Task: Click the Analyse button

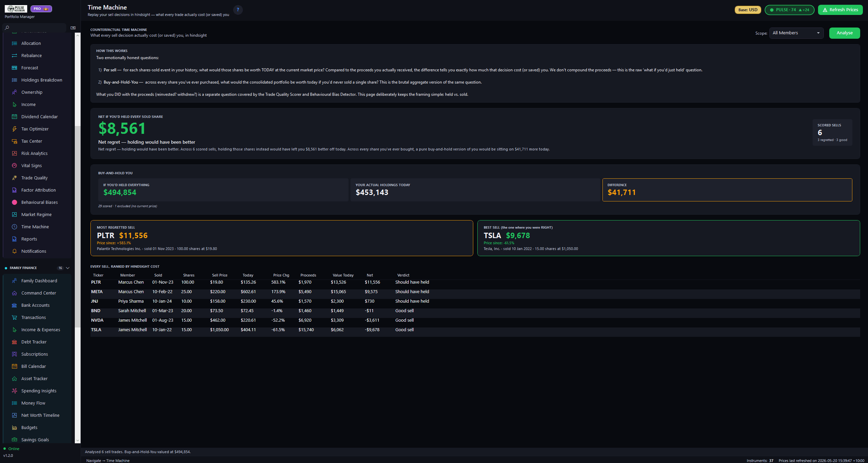Action: tap(845, 33)
